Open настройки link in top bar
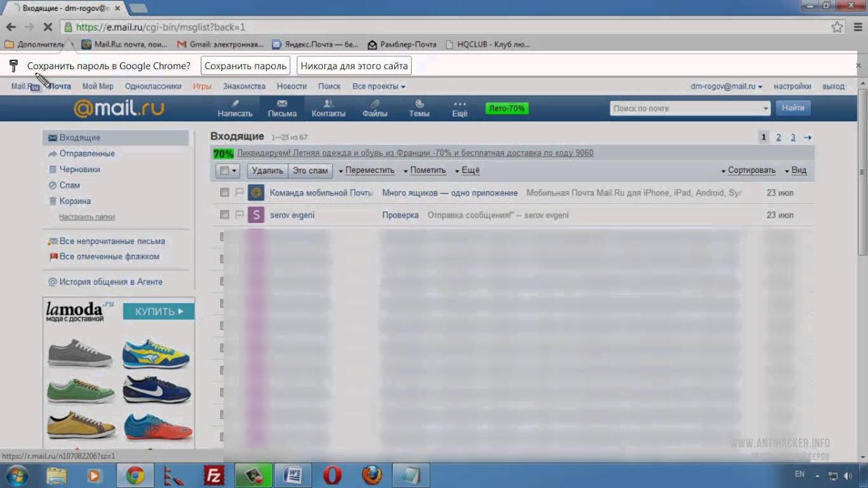 792,86
